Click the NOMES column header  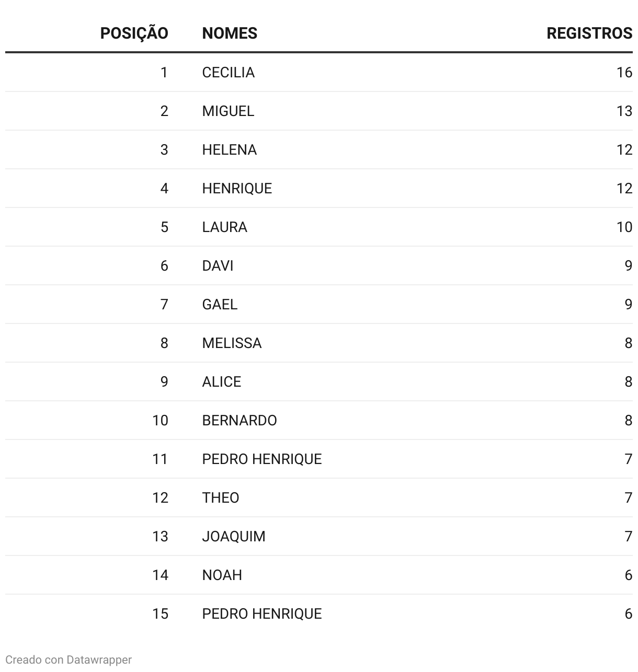click(230, 33)
